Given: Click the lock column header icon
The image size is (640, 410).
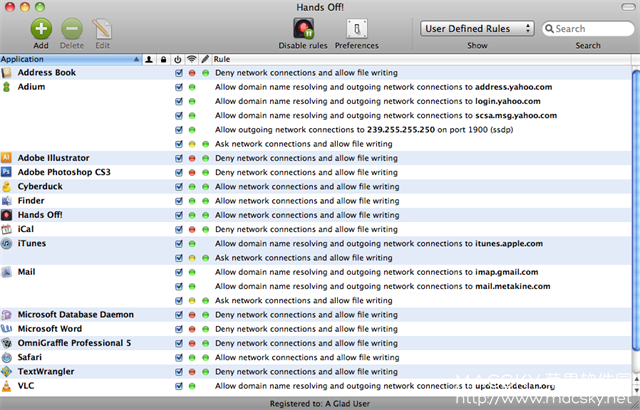Looking at the screenshot, I should 163,60.
